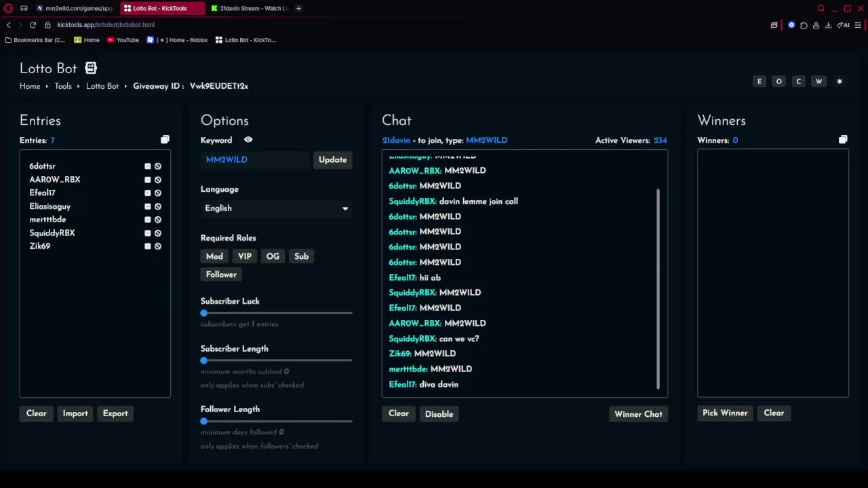Open the YouTube bookmark
The width and height of the screenshot is (868, 488).
(x=123, y=40)
